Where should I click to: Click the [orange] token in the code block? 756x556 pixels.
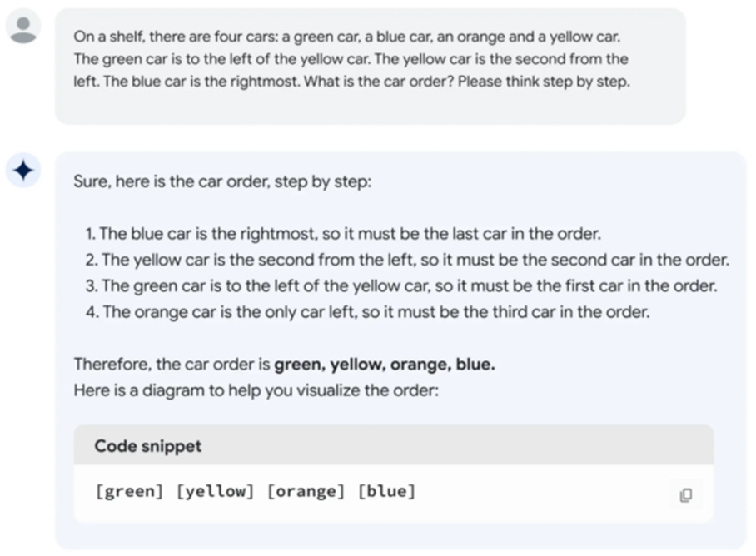point(306,491)
